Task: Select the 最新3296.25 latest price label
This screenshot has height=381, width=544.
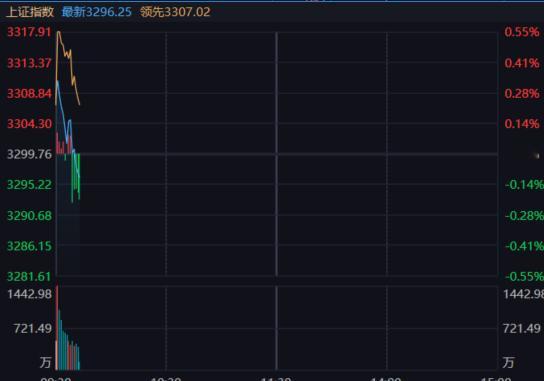Action: (x=97, y=12)
